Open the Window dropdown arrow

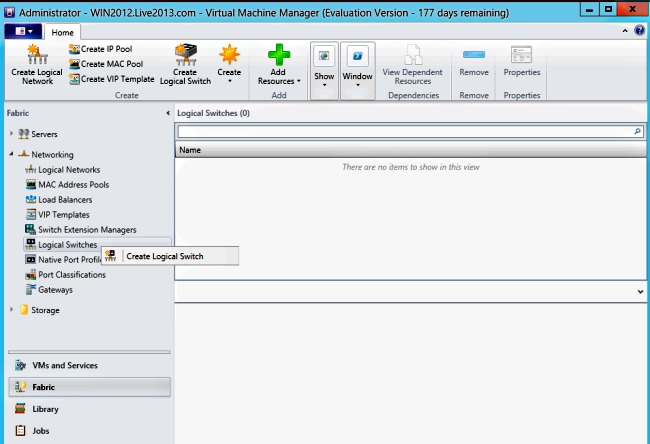pos(358,85)
